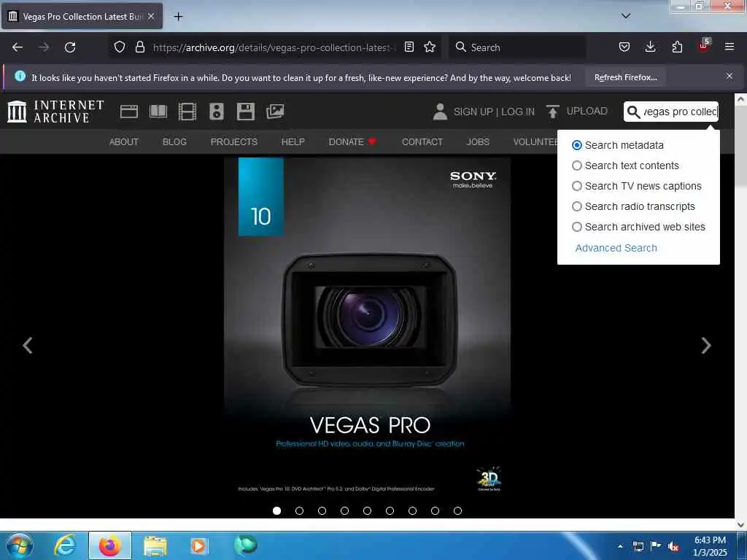Go to second carousel slide dot

(x=299, y=511)
